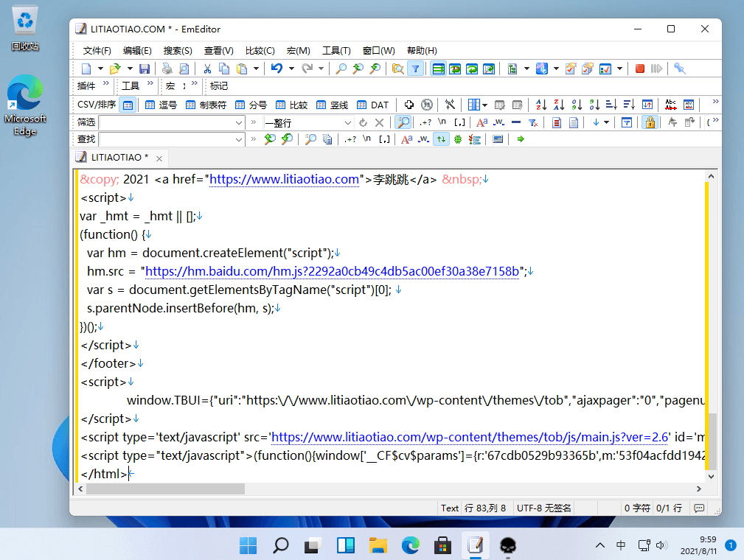Open the New file dropdown arrow
The image size is (744, 560).
pyautogui.click(x=100, y=69)
